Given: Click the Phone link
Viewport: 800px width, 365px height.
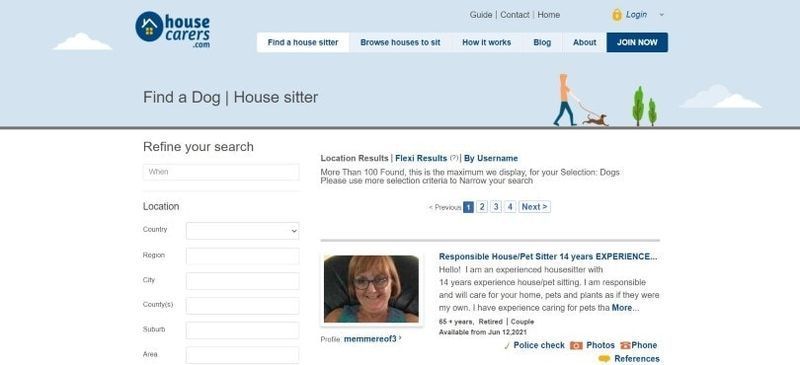Looking at the screenshot, I should pyautogui.click(x=644, y=346).
